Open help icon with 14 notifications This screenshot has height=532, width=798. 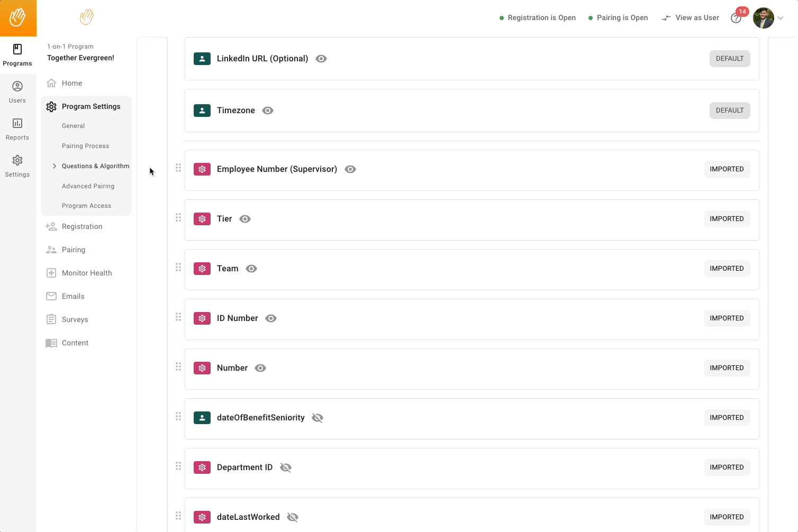click(x=736, y=18)
